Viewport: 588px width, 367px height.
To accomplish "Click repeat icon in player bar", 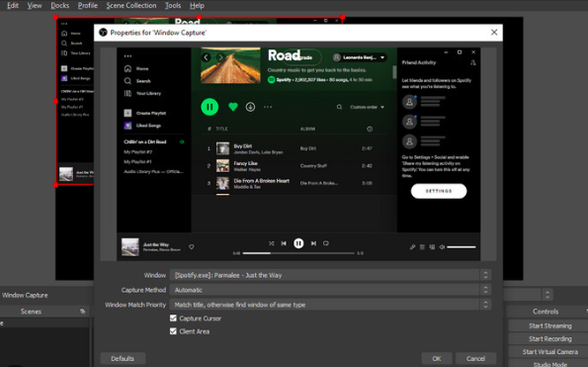I will (x=326, y=243).
